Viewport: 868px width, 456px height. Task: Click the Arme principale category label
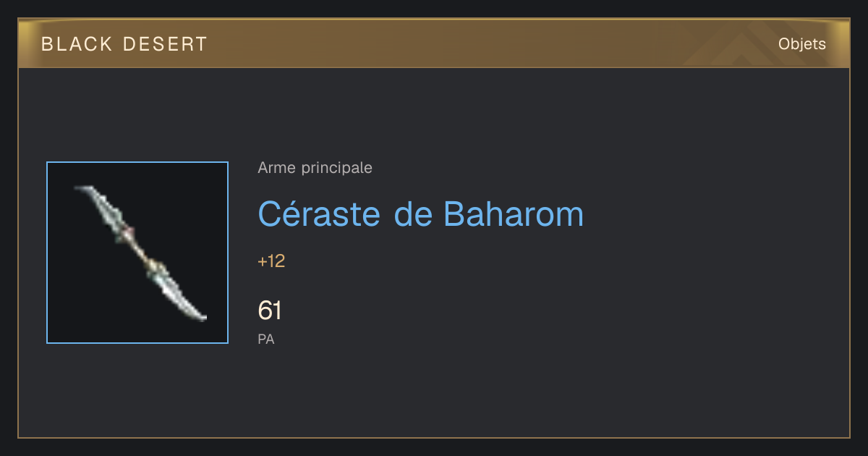315,168
